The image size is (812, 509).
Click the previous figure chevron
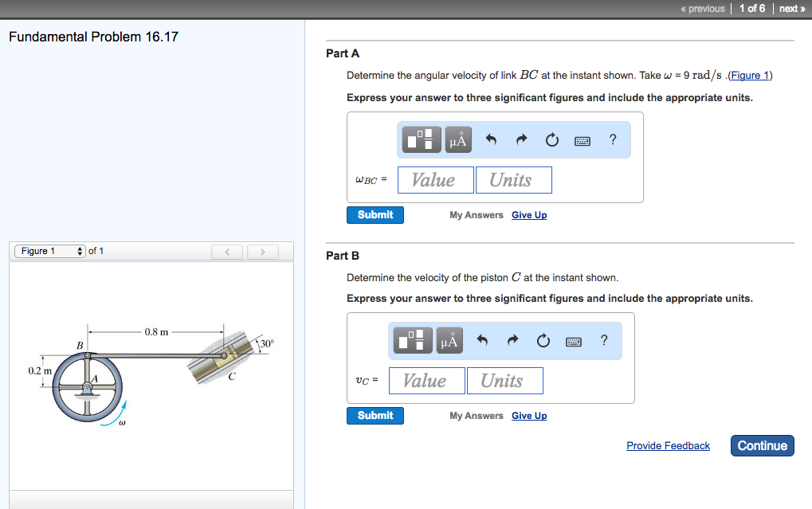(226, 251)
